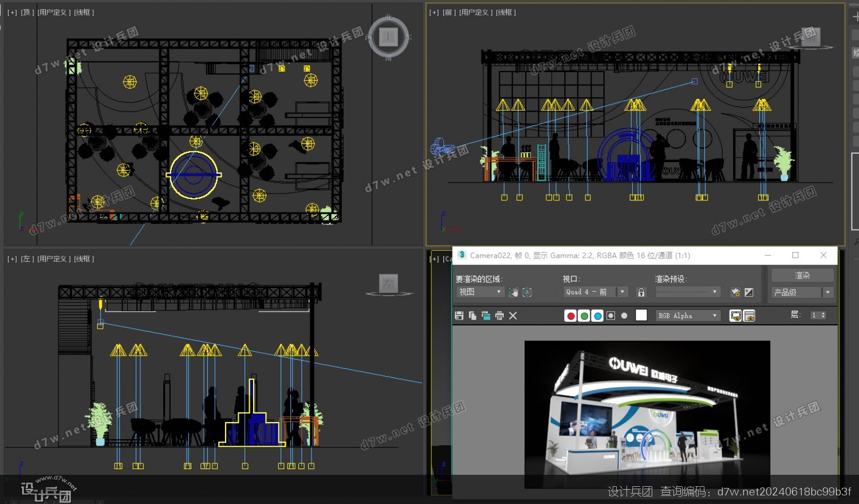Open the left viewport's [线框] shading menu
This screenshot has width=859, height=504.
coord(84,259)
